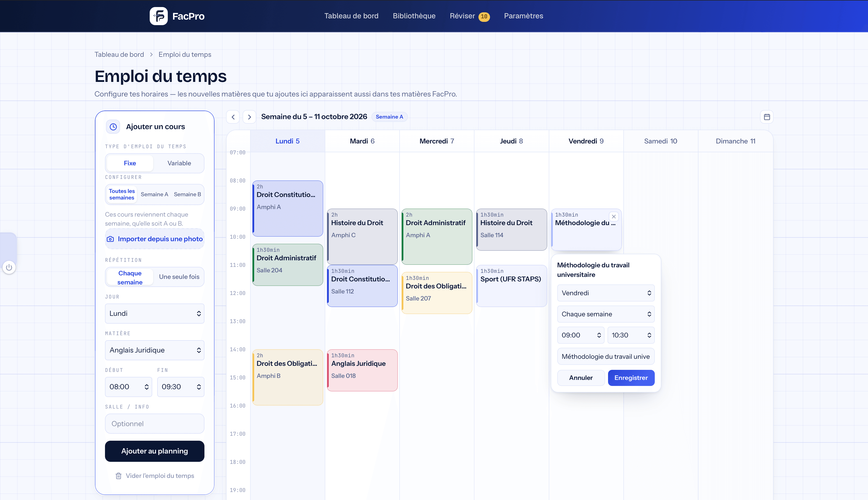Go to next week arrow
The height and width of the screenshot is (500, 868).
[x=249, y=117]
